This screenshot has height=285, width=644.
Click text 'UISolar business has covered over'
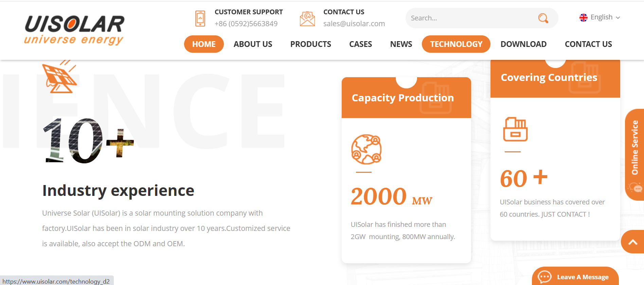click(x=552, y=202)
